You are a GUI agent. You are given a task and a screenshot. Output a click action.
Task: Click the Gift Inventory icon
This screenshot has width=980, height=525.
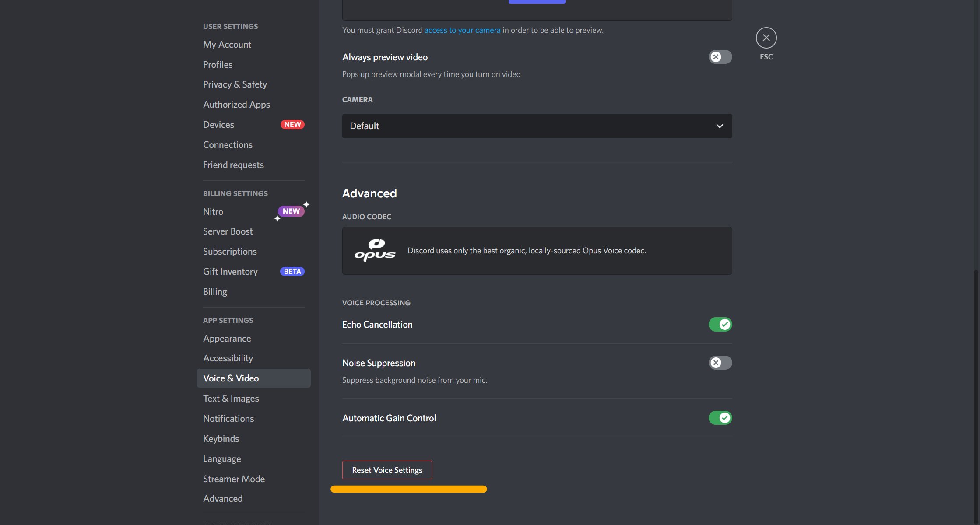(230, 270)
